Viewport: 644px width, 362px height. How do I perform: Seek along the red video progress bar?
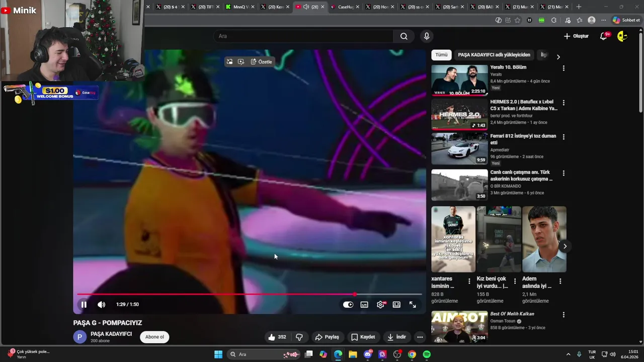click(x=249, y=294)
